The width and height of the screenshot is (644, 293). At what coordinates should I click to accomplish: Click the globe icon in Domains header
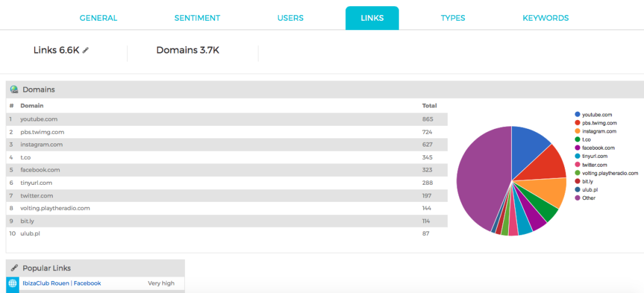[x=14, y=89]
